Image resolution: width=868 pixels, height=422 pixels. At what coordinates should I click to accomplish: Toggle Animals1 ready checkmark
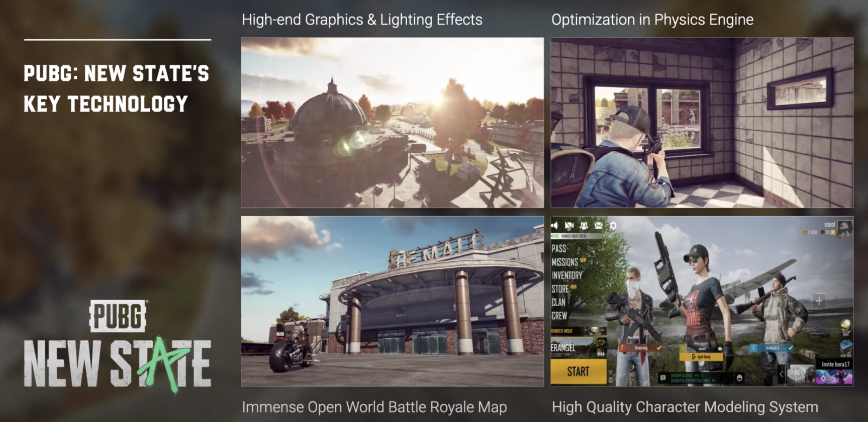pos(790,348)
